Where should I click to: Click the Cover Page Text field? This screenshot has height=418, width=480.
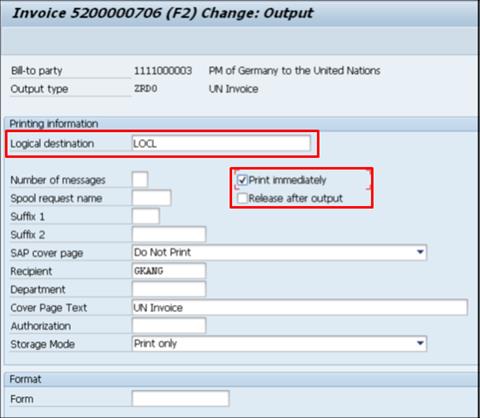point(300,307)
